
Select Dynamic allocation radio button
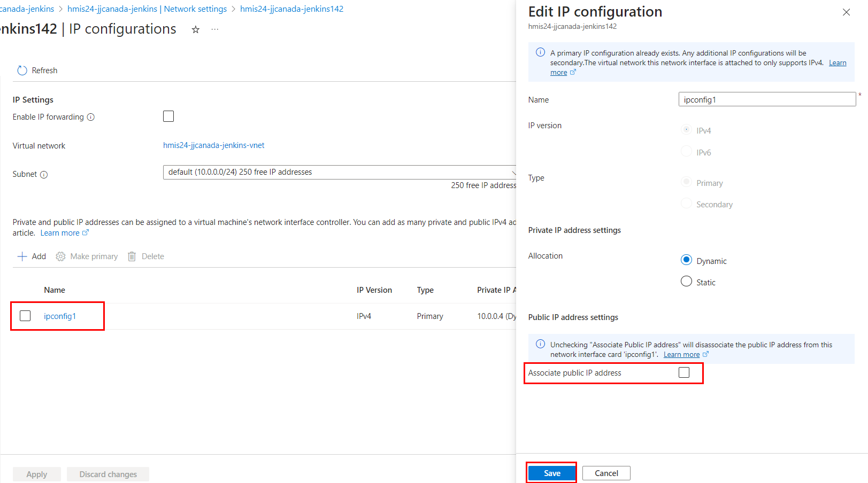[686, 260]
